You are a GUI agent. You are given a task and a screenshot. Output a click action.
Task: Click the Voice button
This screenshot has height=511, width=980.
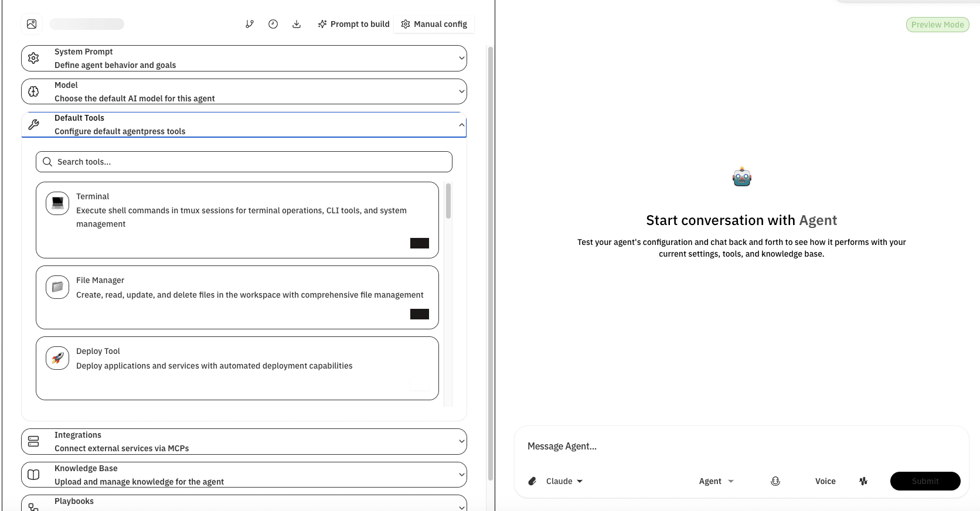(x=825, y=481)
